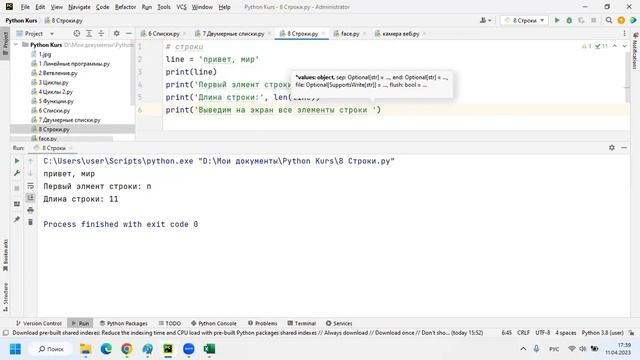Pin the Run tab icon
This screenshot has width=640, height=360.
coord(17,219)
